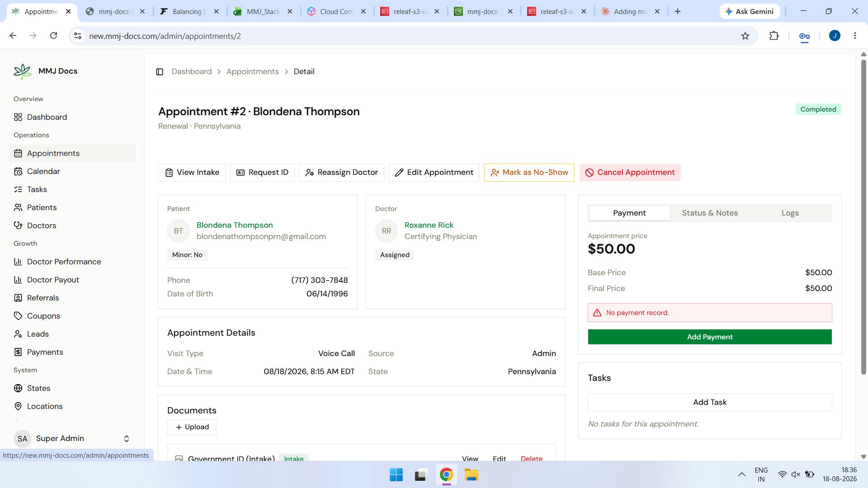Focus the browser address bar
The width and height of the screenshot is (868, 488).
click(x=407, y=36)
